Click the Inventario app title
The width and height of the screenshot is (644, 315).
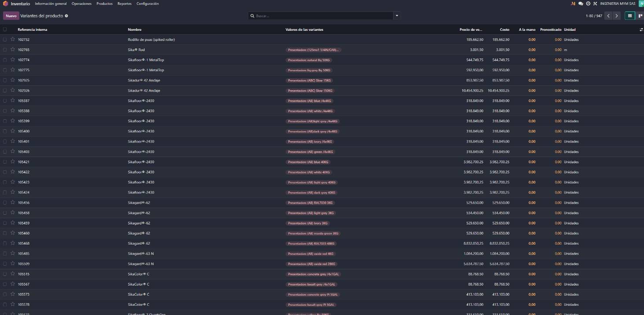click(20, 4)
